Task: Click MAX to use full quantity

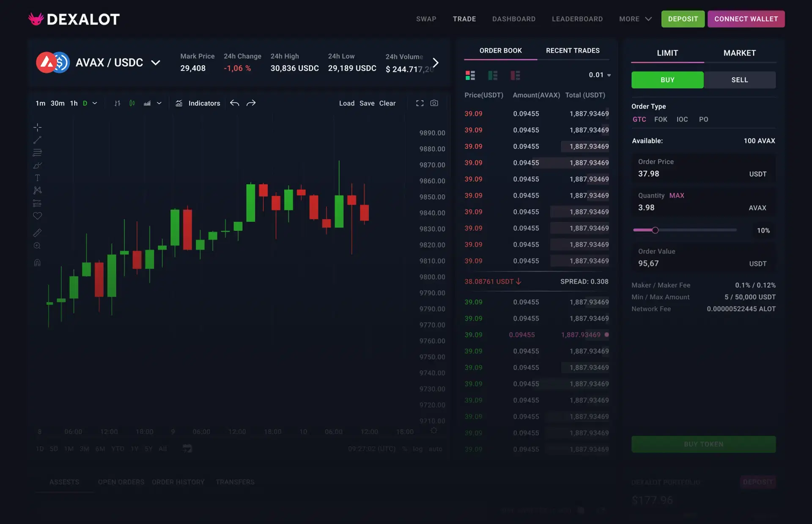Action: (677, 195)
